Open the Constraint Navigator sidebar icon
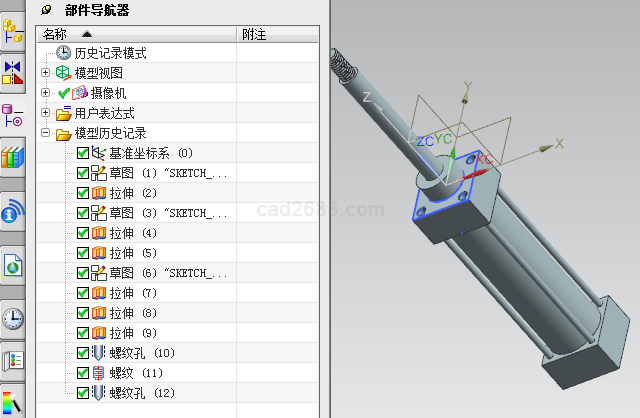Image resolution: width=640 pixels, height=418 pixels. [13, 72]
